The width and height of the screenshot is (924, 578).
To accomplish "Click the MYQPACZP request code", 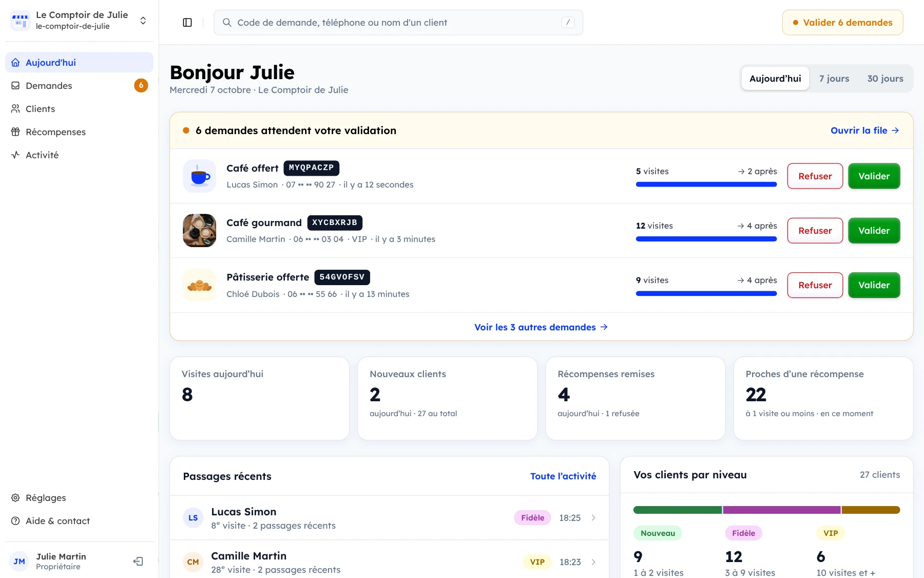I will coord(311,168).
